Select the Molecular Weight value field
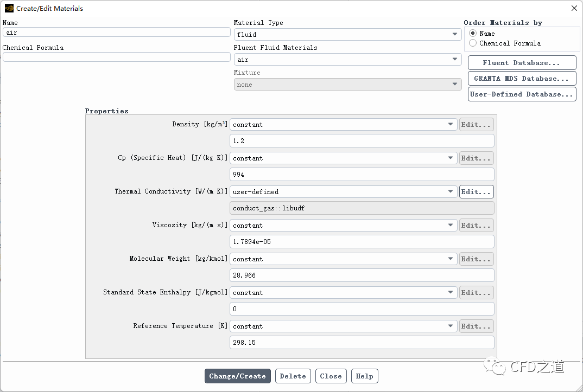This screenshot has height=392, width=583. point(362,275)
